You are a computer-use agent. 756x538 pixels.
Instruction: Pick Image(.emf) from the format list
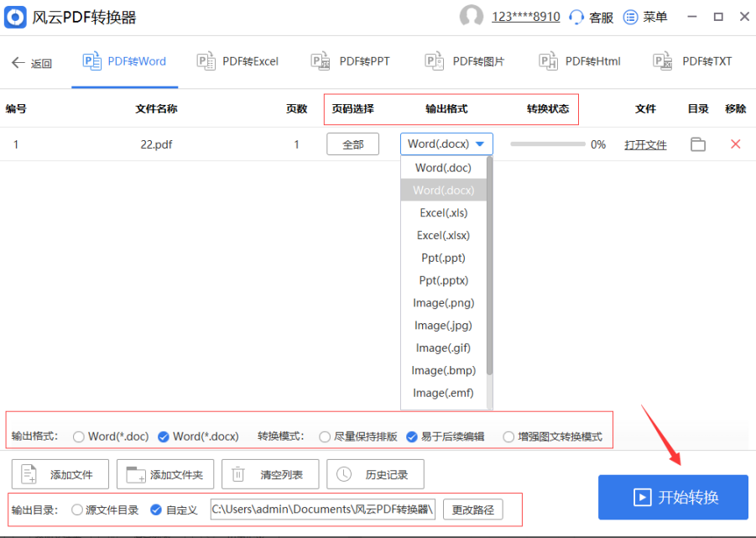pyautogui.click(x=444, y=393)
